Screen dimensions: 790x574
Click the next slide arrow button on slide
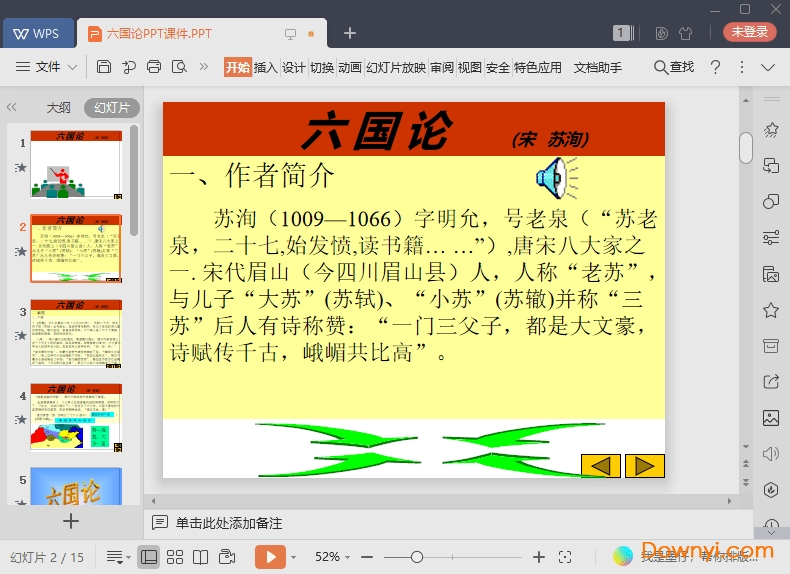click(644, 465)
